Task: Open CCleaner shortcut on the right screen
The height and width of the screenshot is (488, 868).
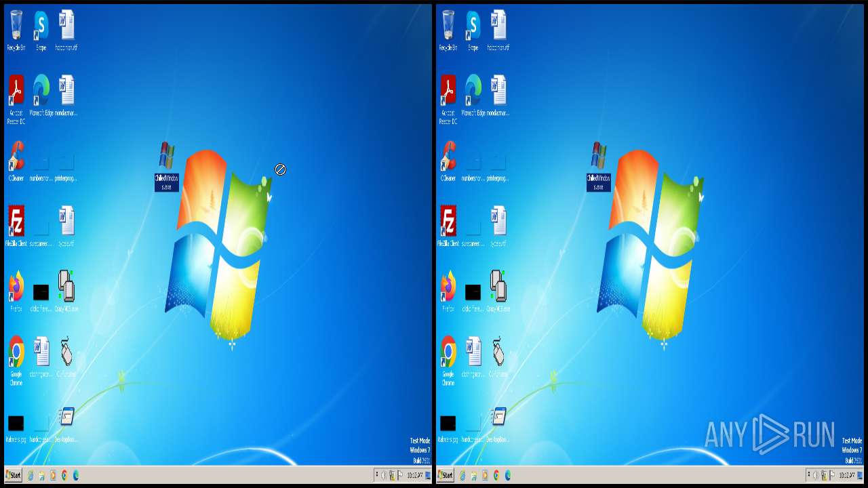Action: [448, 161]
